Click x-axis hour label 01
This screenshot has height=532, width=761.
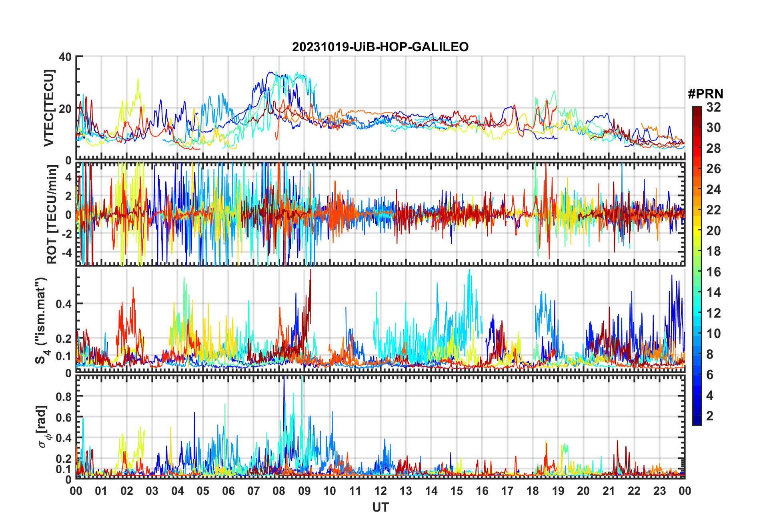[101, 491]
